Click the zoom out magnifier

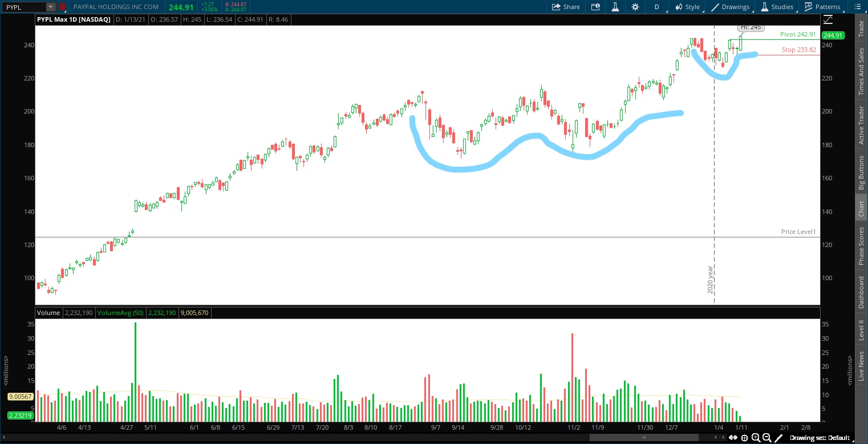[x=767, y=438]
